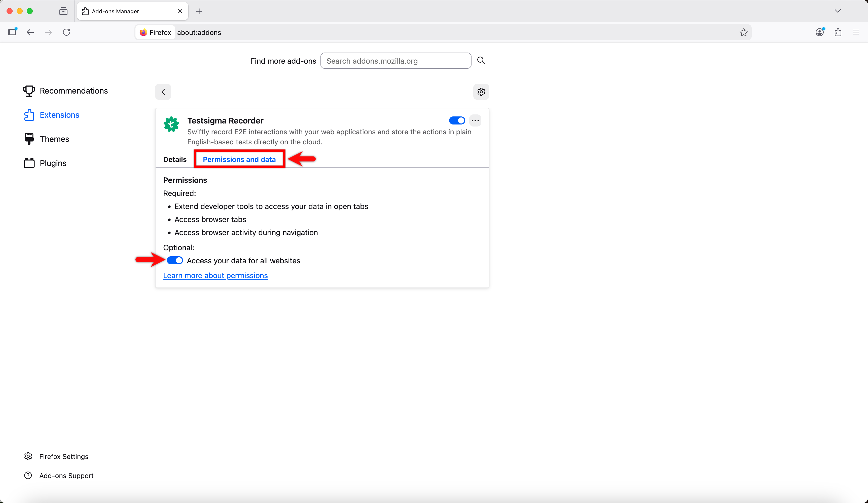Toggle Access your data for all websites

[175, 261]
